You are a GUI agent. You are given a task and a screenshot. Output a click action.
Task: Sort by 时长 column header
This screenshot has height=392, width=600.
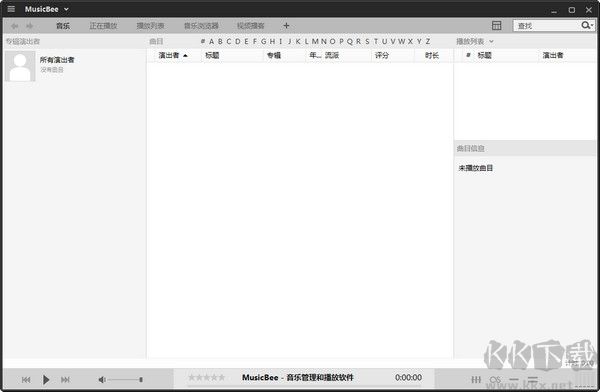pos(432,56)
